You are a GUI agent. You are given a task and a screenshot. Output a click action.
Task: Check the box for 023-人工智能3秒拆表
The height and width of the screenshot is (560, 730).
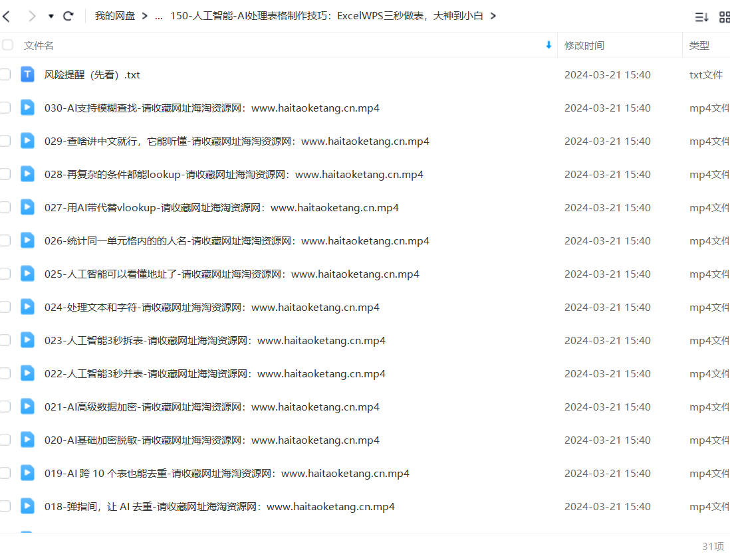tap(5, 341)
